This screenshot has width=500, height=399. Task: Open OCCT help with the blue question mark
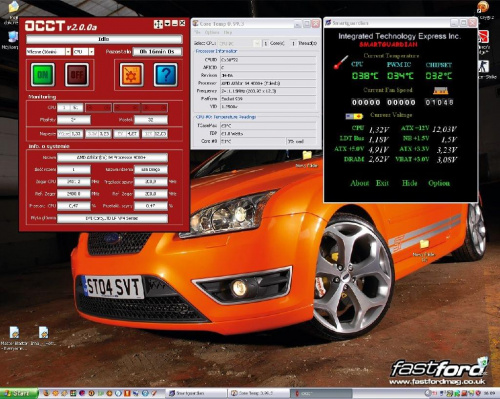point(166,75)
